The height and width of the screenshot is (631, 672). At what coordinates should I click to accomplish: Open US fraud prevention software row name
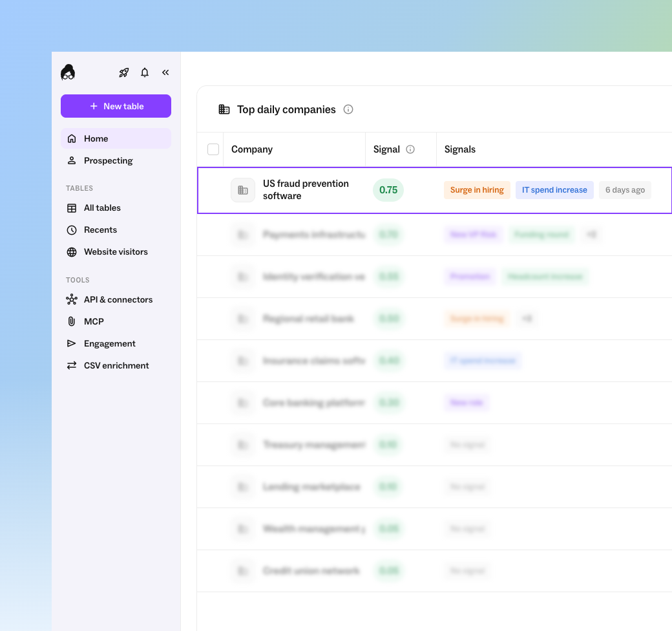click(306, 190)
